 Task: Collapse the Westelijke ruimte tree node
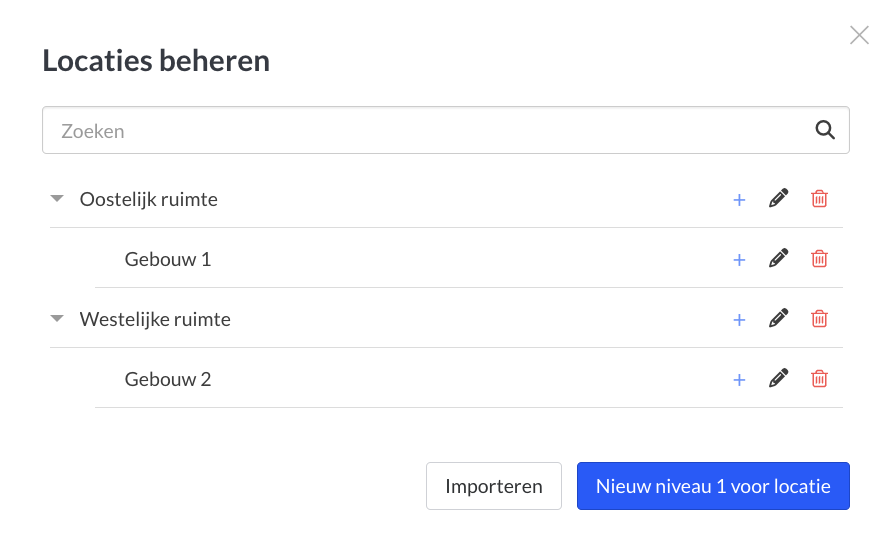[x=57, y=319]
